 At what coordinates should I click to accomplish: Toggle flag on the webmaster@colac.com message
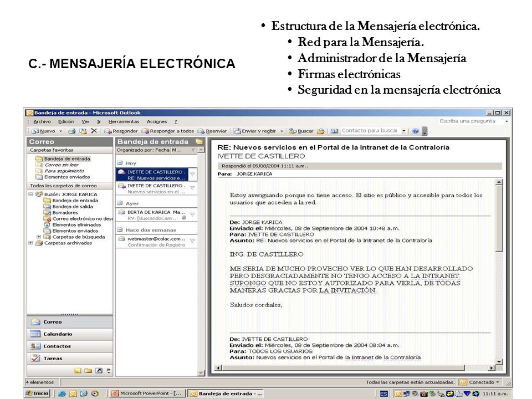(x=192, y=241)
